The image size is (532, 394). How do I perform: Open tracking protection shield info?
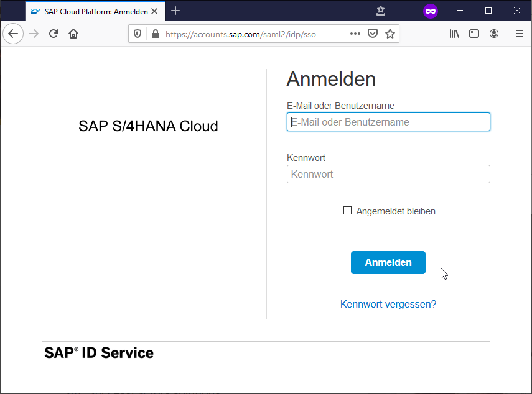coord(138,34)
